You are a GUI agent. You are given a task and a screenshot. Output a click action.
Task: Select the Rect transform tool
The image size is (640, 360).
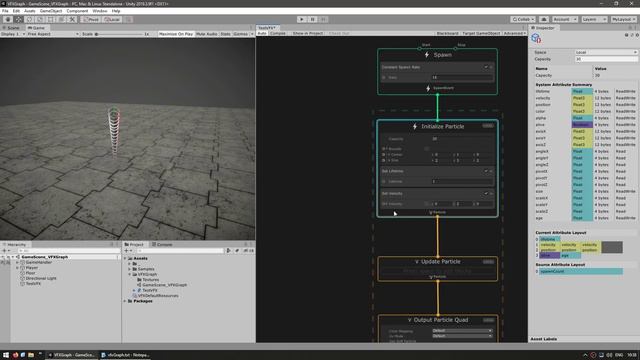pos(50,19)
